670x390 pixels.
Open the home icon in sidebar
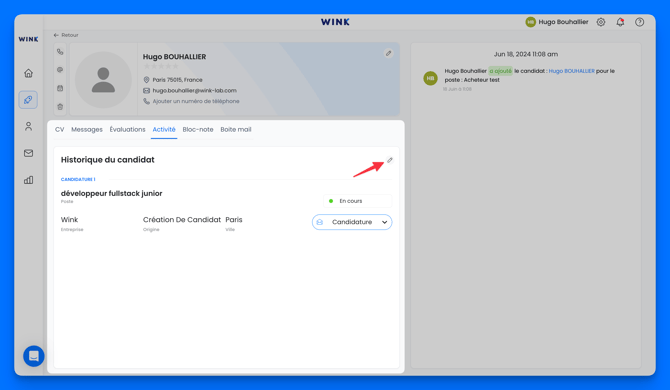[x=28, y=73]
